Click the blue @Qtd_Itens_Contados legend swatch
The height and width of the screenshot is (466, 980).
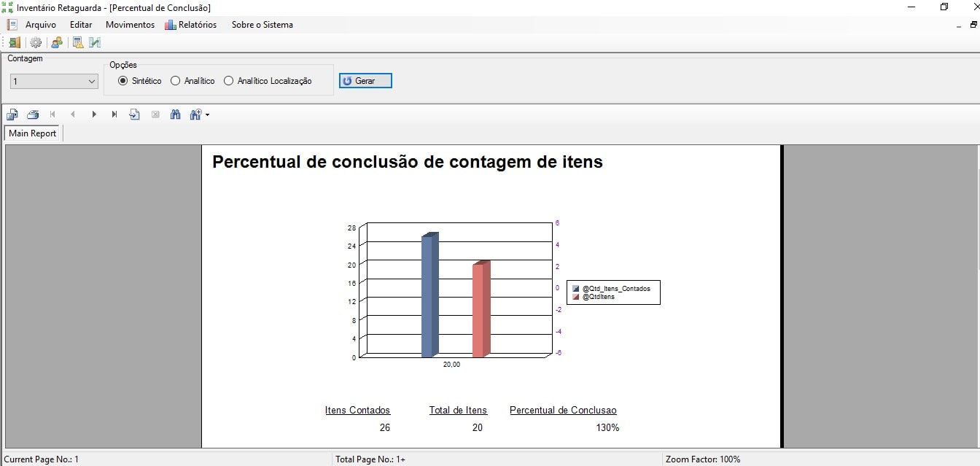[x=576, y=289]
